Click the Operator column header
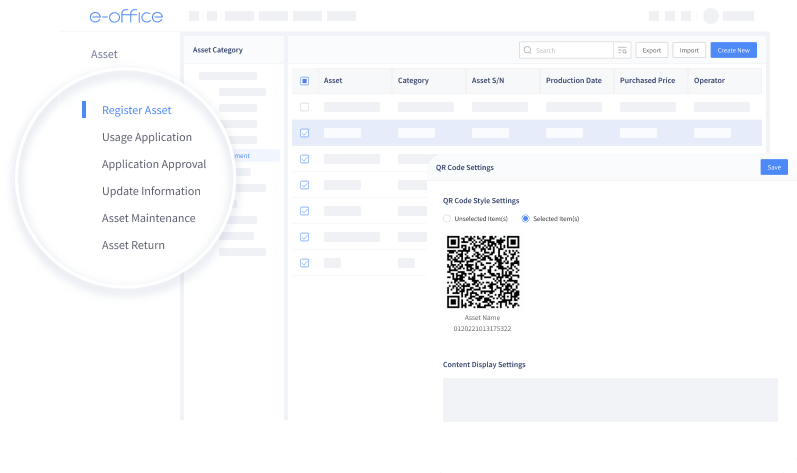The height and width of the screenshot is (473, 797). [x=709, y=80]
